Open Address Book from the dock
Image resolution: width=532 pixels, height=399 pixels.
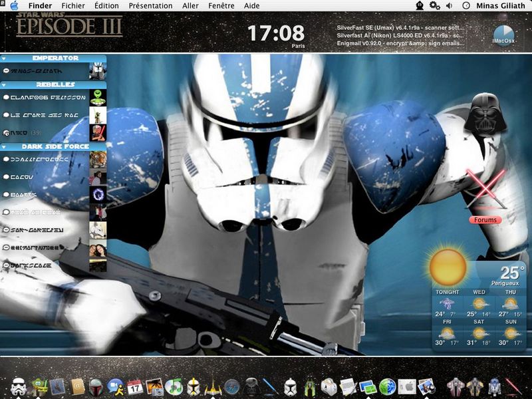pyautogui.click(x=78, y=387)
